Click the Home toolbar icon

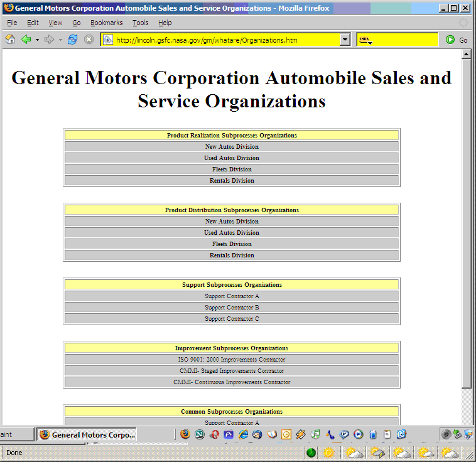click(10, 40)
